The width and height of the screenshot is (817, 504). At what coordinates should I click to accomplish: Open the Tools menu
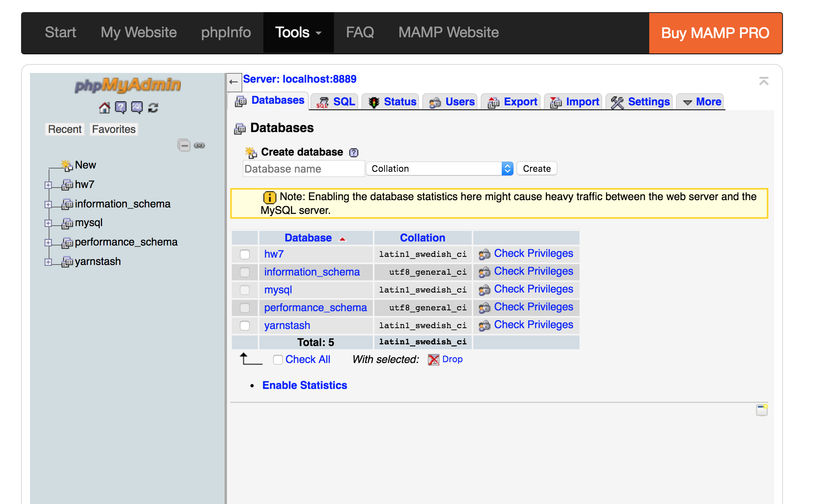(298, 32)
